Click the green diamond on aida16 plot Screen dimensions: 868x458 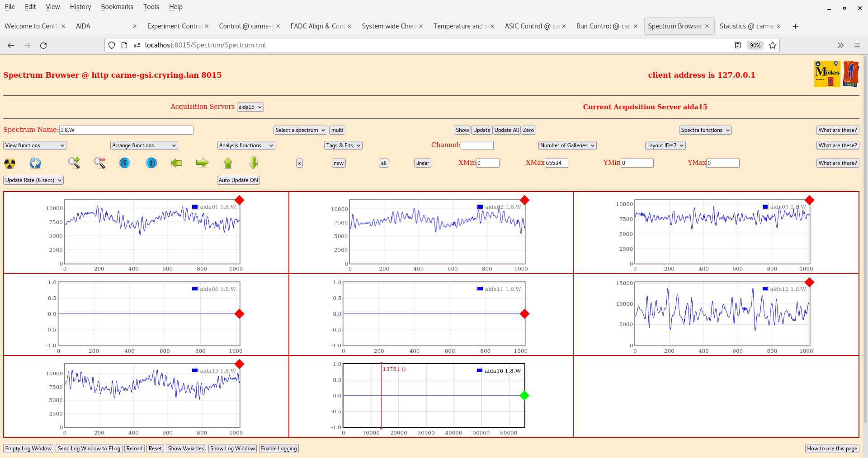pyautogui.click(x=524, y=396)
